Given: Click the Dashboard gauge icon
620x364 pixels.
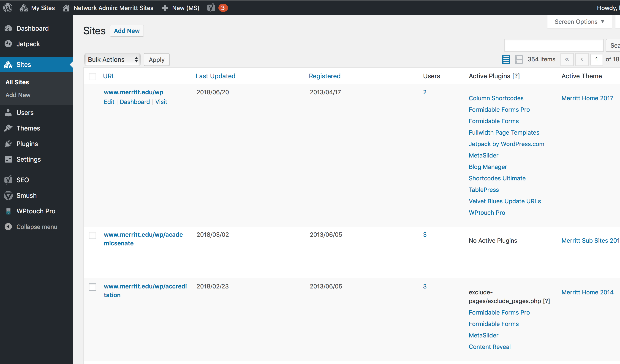Looking at the screenshot, I should [8, 29].
